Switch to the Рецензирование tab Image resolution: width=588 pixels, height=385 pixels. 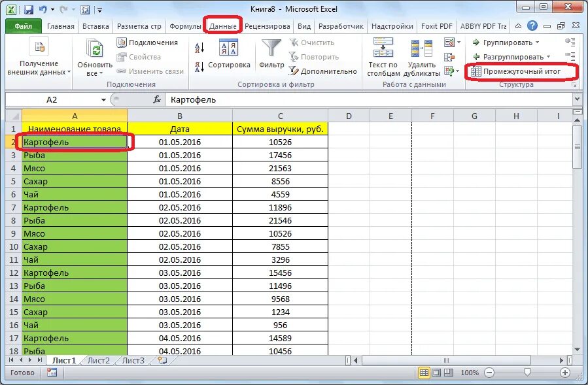click(x=267, y=26)
